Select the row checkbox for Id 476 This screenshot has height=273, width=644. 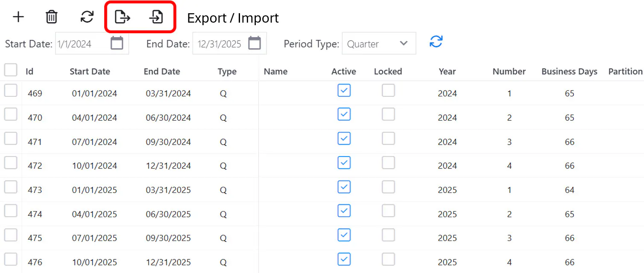pos(11,259)
